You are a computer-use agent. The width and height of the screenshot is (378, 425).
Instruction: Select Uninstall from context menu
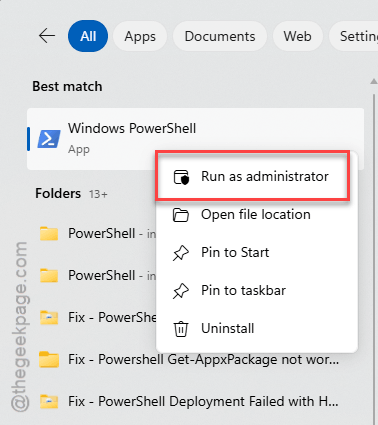[x=257, y=329]
